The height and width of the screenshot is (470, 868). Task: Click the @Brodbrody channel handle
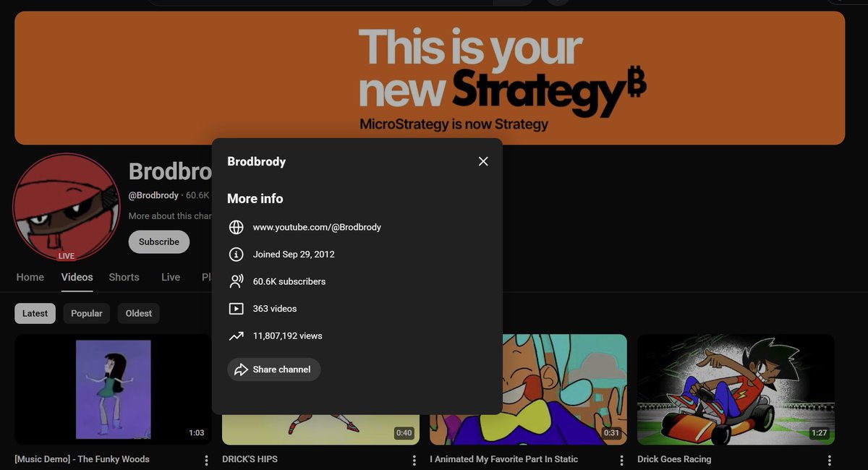[153, 195]
